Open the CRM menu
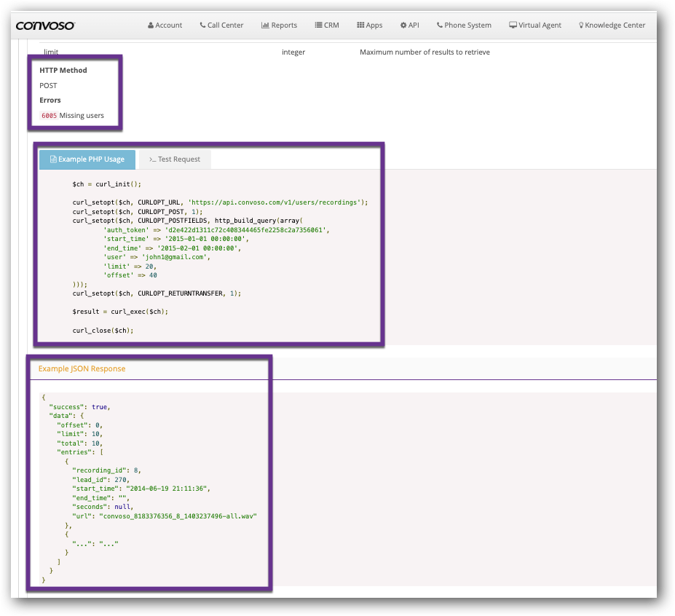This screenshot has width=675, height=616. pos(327,25)
